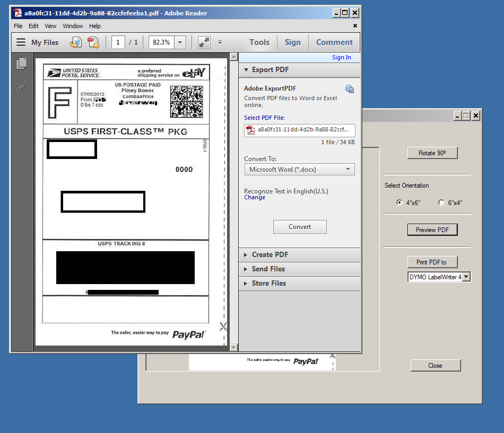Click the create PDF online icon
504x433 pixels.
[x=93, y=42]
